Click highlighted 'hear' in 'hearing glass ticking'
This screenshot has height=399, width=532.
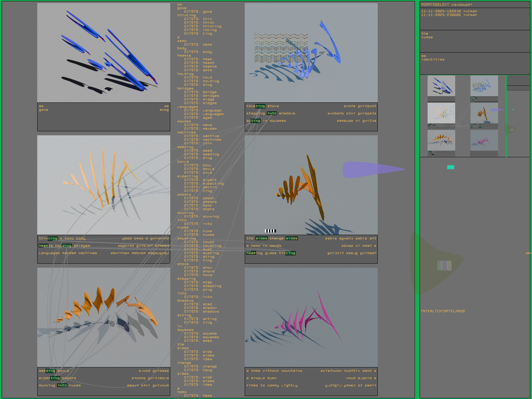point(251,253)
